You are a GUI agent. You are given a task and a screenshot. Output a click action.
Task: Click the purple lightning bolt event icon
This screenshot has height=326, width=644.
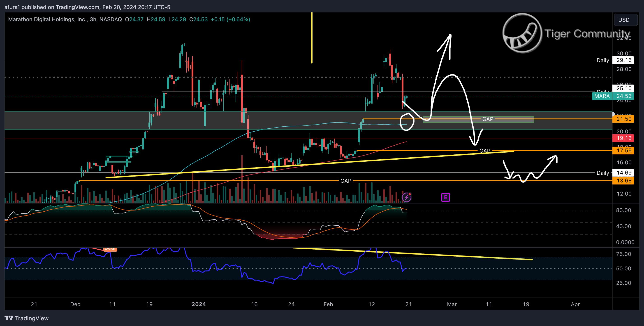tap(406, 197)
